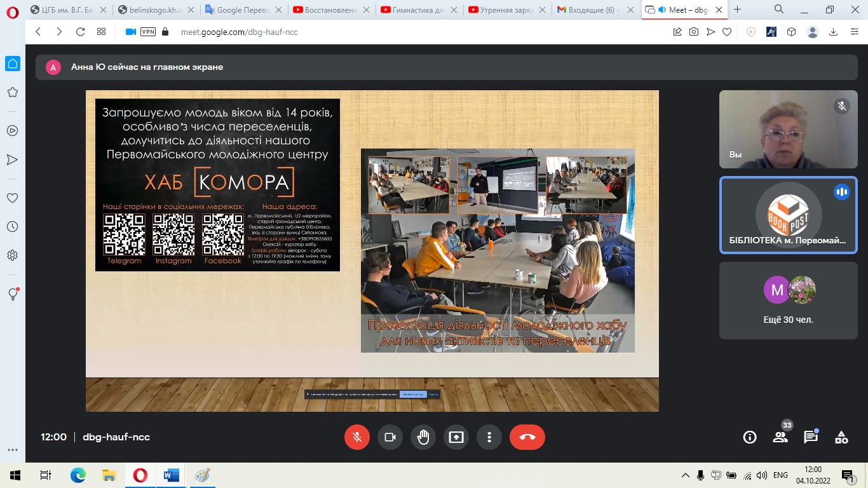Open the three-dot more options menu

pyautogui.click(x=489, y=437)
